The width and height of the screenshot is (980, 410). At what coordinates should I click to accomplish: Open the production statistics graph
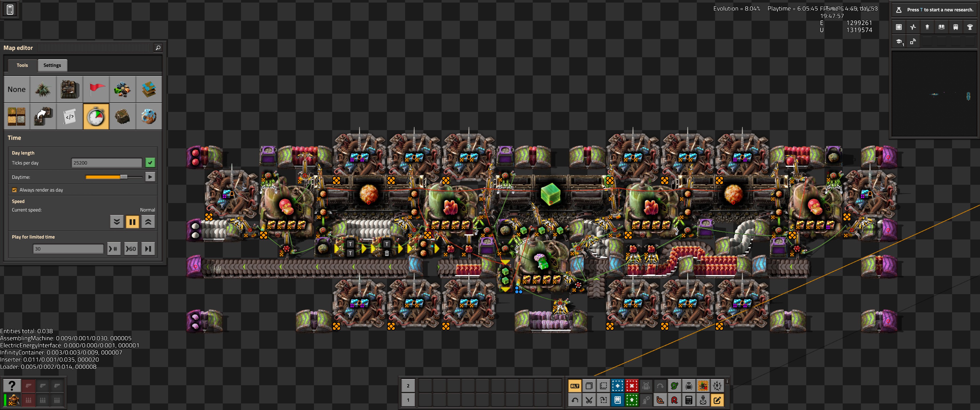[913, 27]
